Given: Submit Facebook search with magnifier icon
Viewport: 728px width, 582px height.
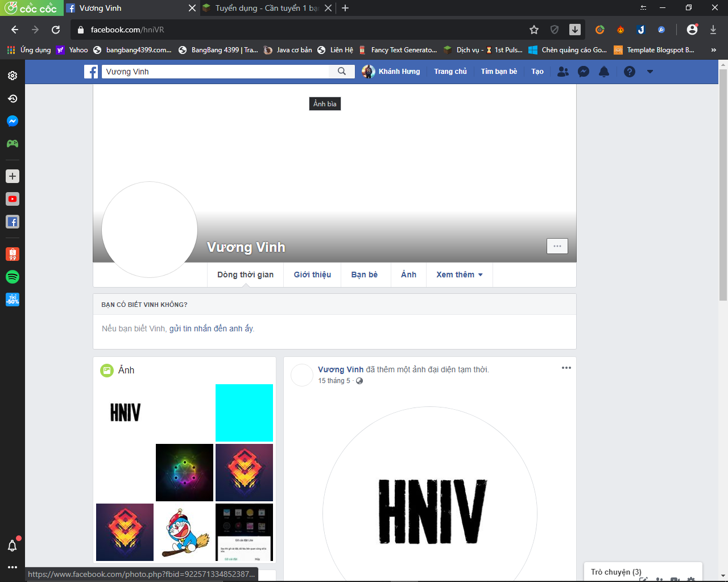Looking at the screenshot, I should coord(342,72).
